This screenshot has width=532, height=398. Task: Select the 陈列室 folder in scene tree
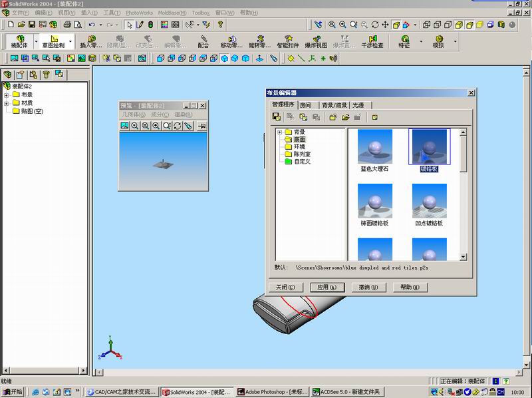click(297, 154)
